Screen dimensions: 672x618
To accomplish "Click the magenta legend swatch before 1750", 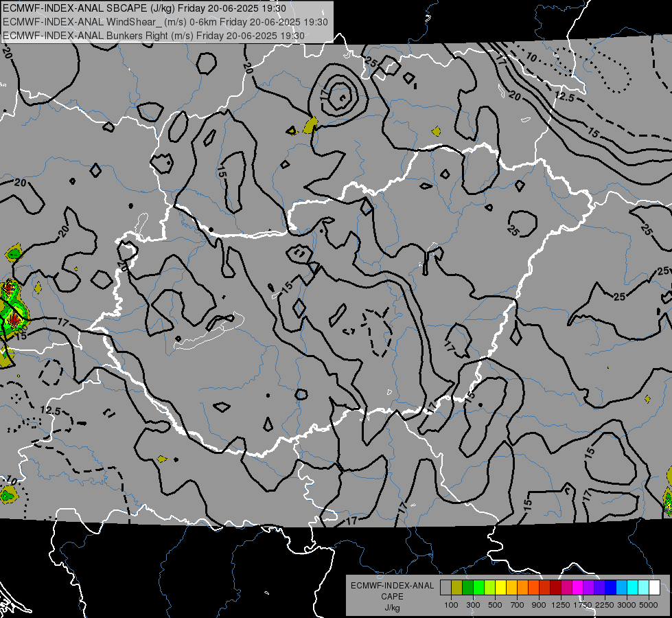I will point(578,588).
